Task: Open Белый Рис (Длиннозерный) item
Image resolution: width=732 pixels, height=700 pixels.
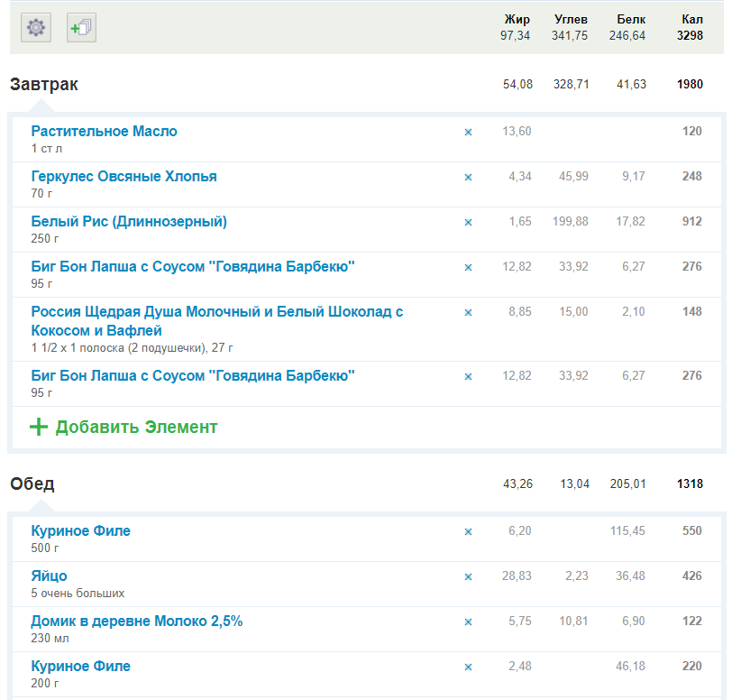Action: tap(129, 222)
